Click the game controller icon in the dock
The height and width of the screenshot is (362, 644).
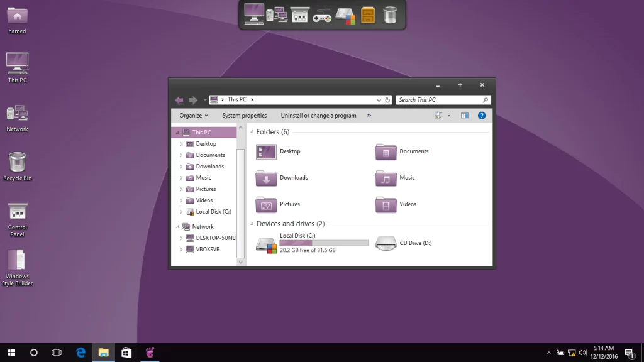coord(322,15)
